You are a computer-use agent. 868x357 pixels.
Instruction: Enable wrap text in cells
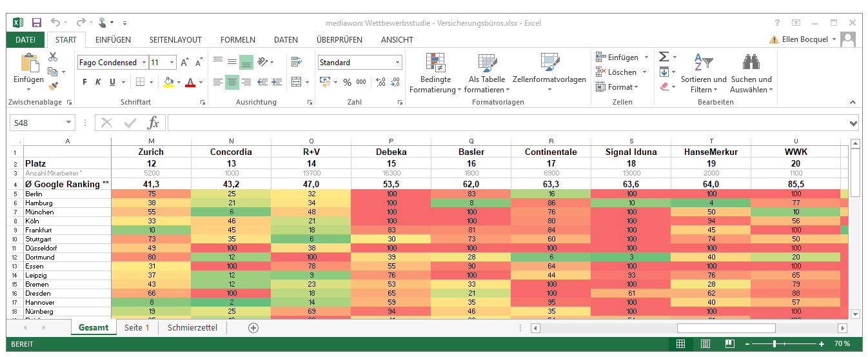297,62
